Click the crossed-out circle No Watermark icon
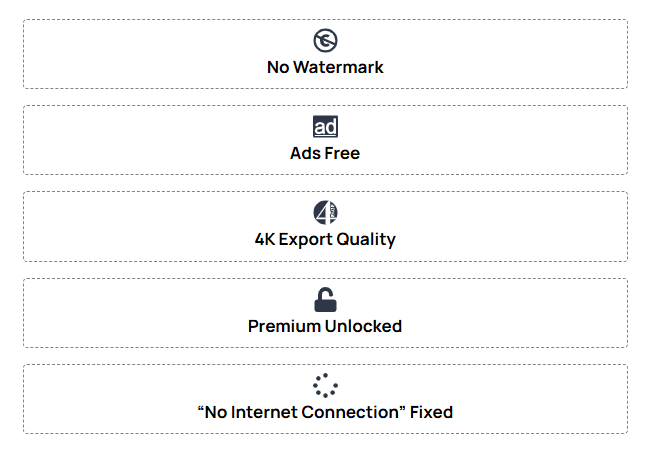The image size is (648, 450). point(325,40)
